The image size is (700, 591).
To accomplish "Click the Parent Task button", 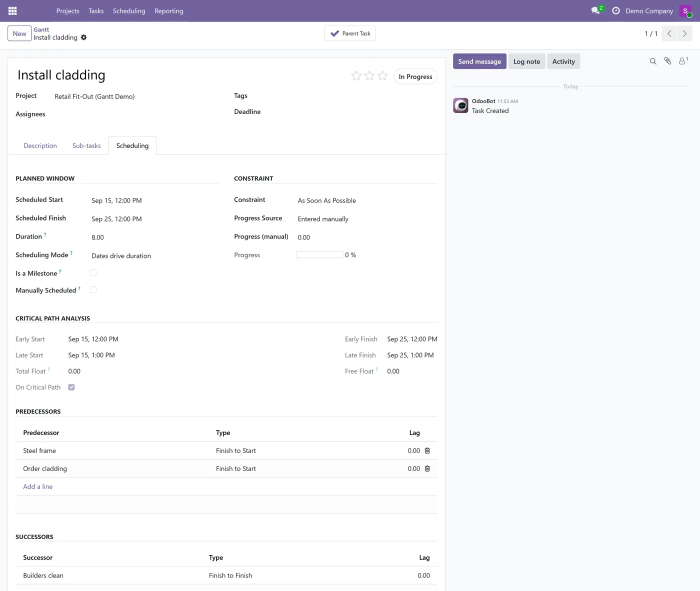I will coord(350,33).
